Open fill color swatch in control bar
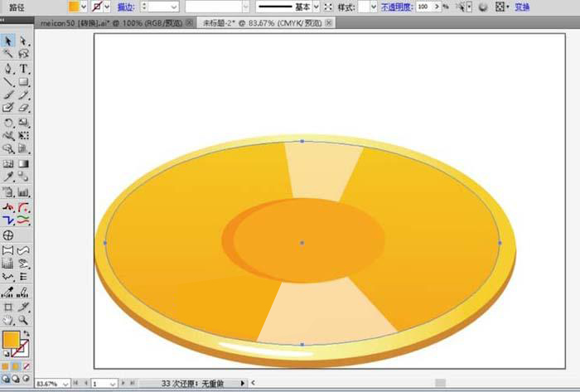This screenshot has height=392, width=580. coord(74,7)
